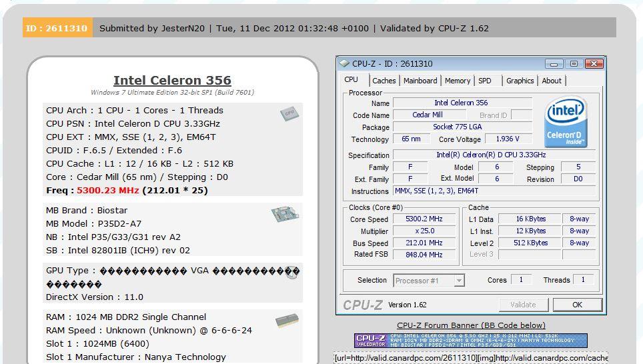Click the L1 Inst. value 12 KBytes
The height and width of the screenshot is (364, 643).
(529, 231)
